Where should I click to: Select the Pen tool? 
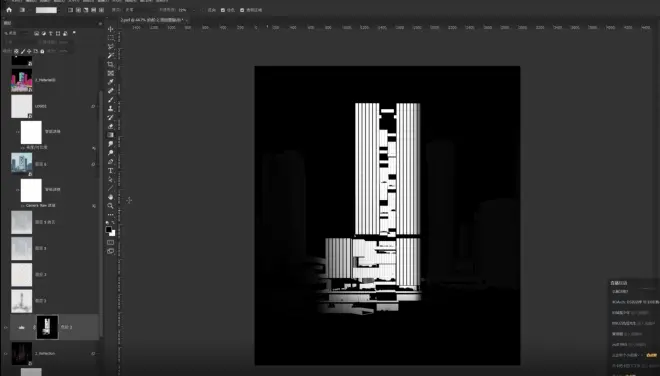coord(111,162)
